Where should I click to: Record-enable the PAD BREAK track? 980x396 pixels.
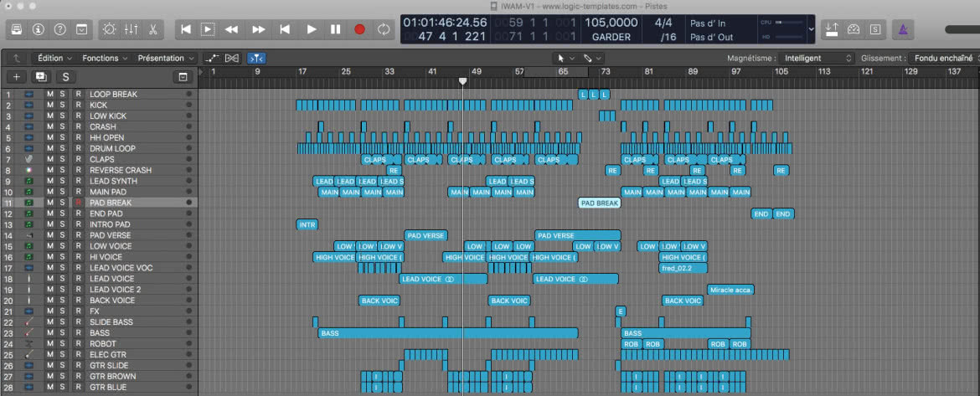pyautogui.click(x=78, y=203)
